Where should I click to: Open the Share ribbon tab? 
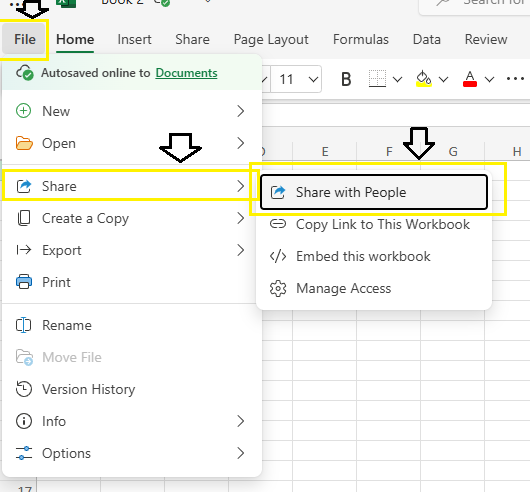(192, 39)
